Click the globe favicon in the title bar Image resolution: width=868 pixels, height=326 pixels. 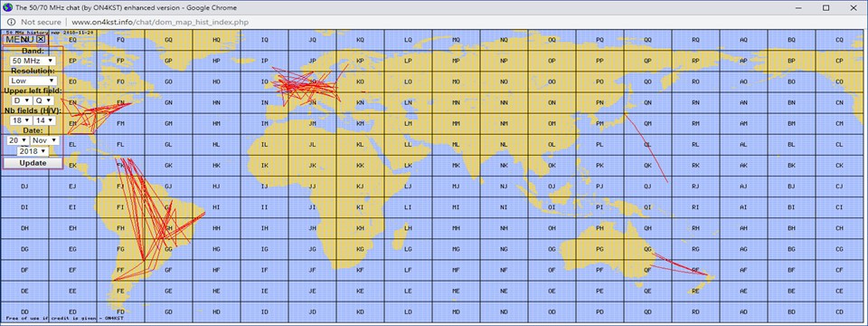click(6, 7)
